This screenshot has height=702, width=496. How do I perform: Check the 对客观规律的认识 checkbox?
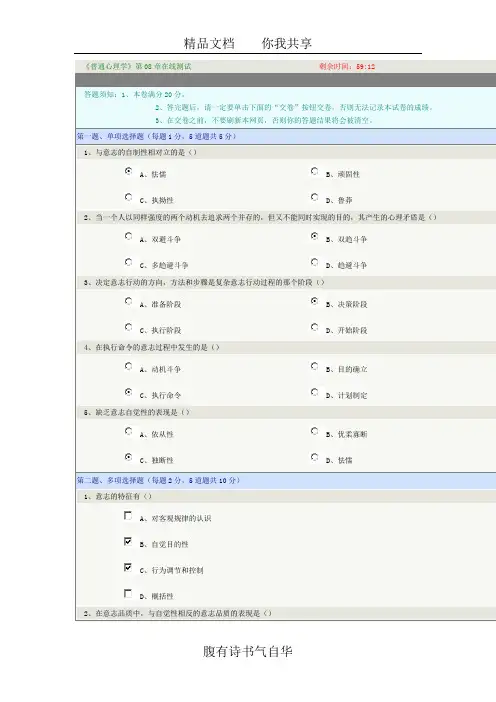pos(128,516)
